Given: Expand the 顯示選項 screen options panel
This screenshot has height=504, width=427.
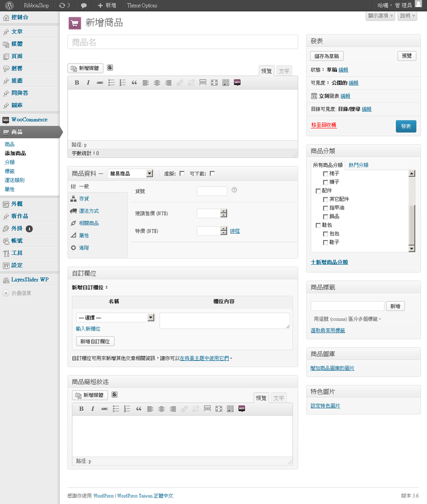Looking at the screenshot, I should coord(380,16).
